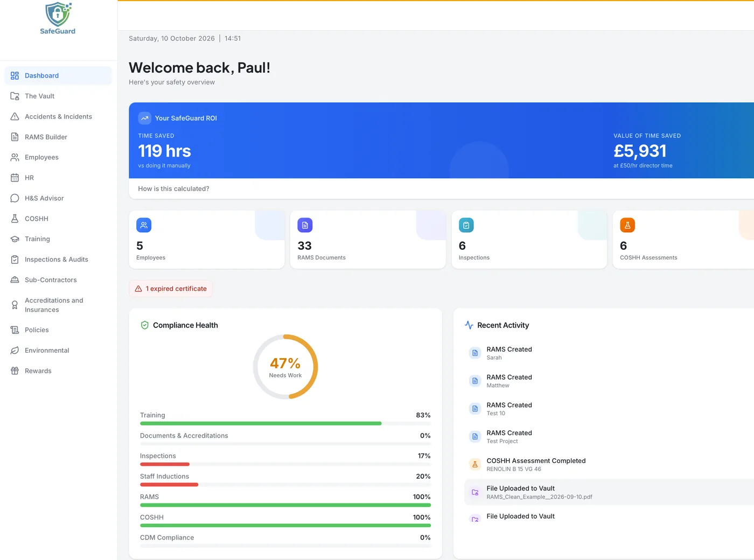This screenshot has height=560, width=754.
Task: Click the Inspections & Audits clipboard icon
Action: pos(15,260)
